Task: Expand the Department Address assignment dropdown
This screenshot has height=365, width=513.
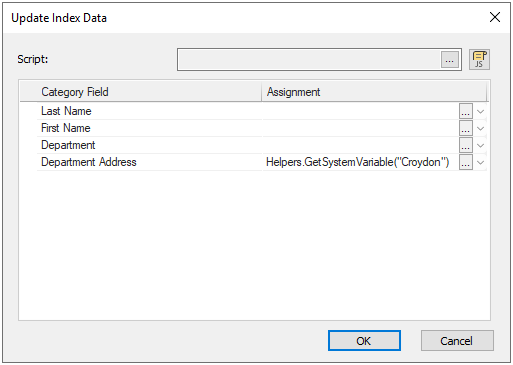Action: coord(480,163)
